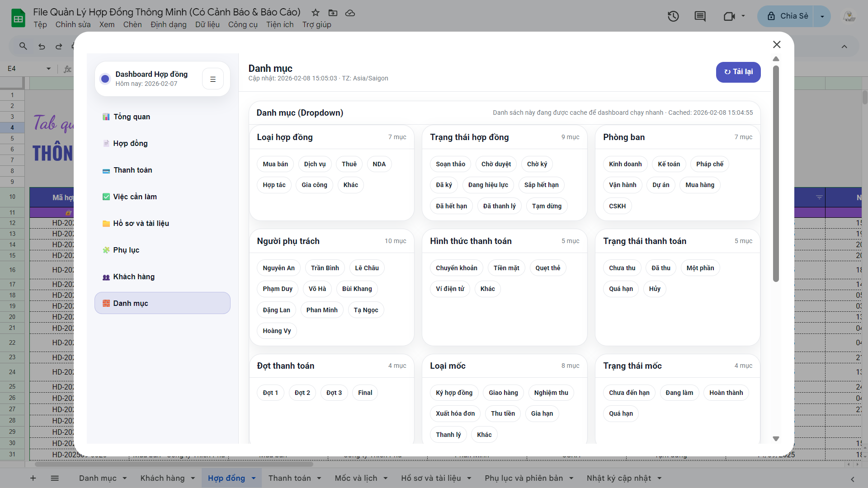Open the Dữ liệu menu
The width and height of the screenshot is (868, 488).
[207, 24]
